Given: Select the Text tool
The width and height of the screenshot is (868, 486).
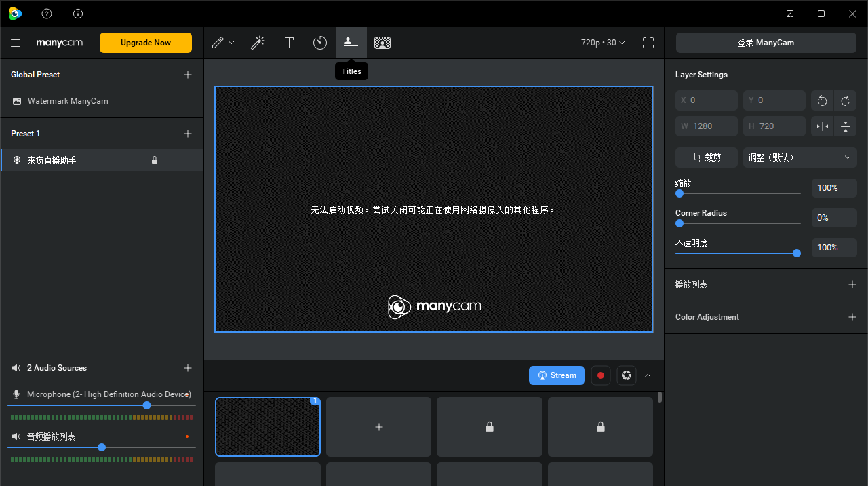Looking at the screenshot, I should [289, 43].
